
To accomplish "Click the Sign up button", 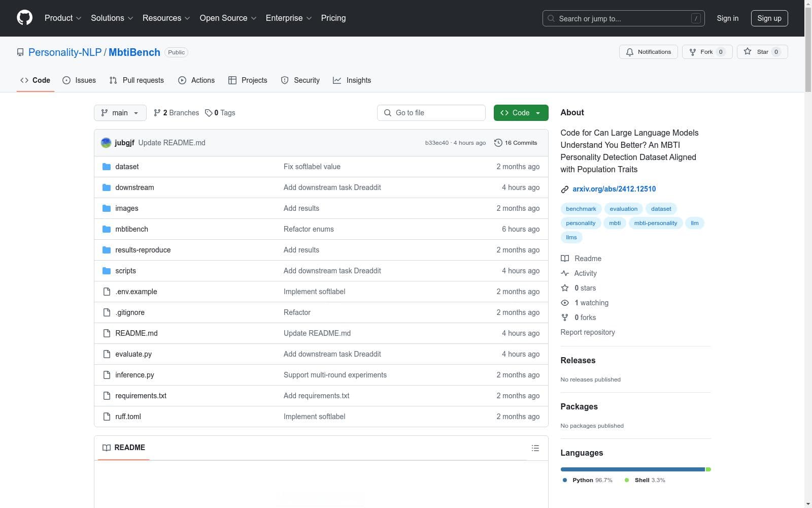I will (769, 18).
